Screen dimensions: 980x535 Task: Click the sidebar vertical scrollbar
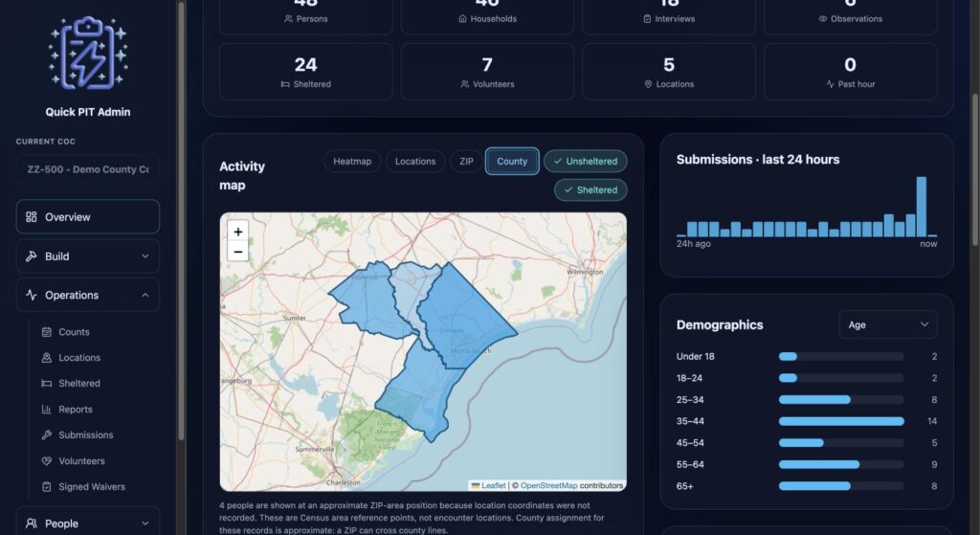(181, 220)
